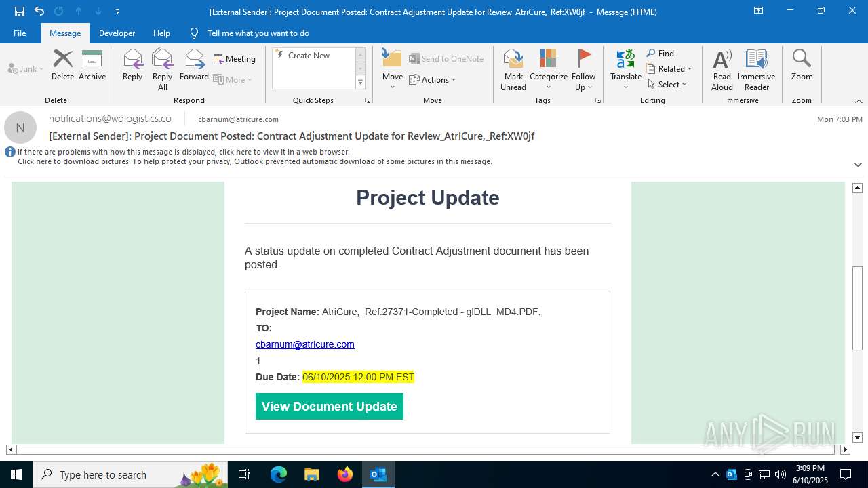The image size is (868, 488).
Task: Select Create New quick step
Action: pyautogui.click(x=314, y=56)
